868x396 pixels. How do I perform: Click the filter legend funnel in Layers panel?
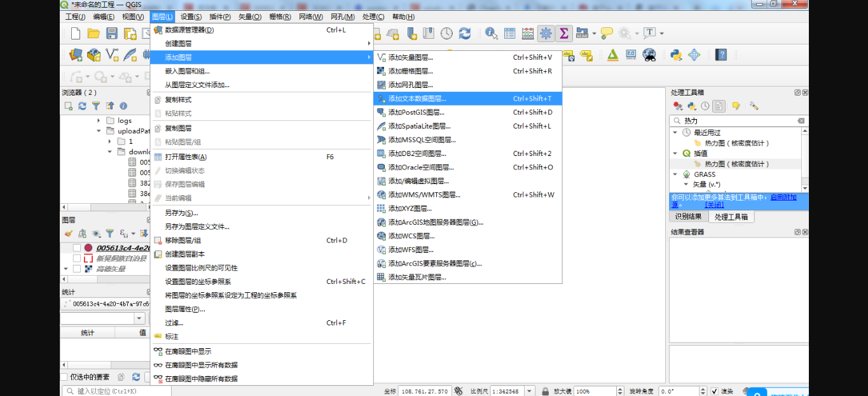pyautogui.click(x=109, y=234)
